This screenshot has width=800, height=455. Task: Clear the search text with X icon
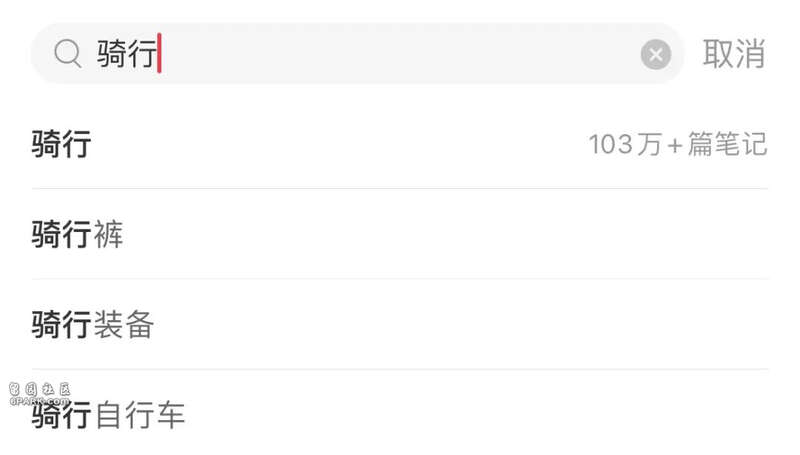(x=656, y=54)
